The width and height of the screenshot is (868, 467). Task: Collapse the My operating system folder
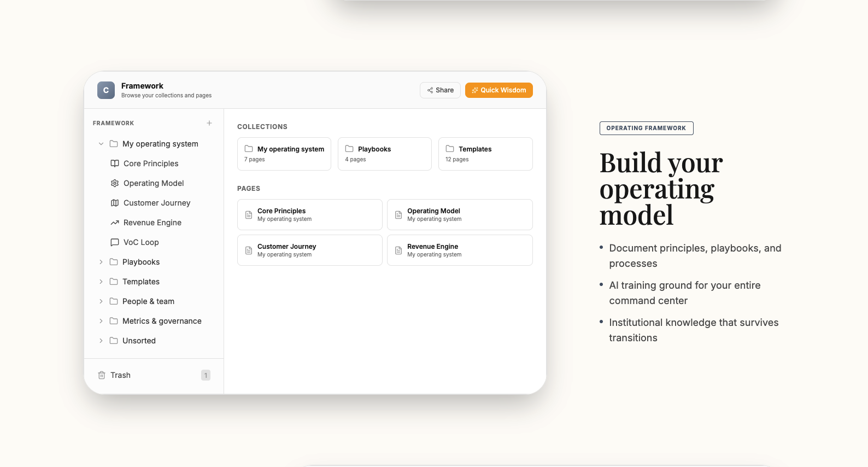tap(101, 144)
